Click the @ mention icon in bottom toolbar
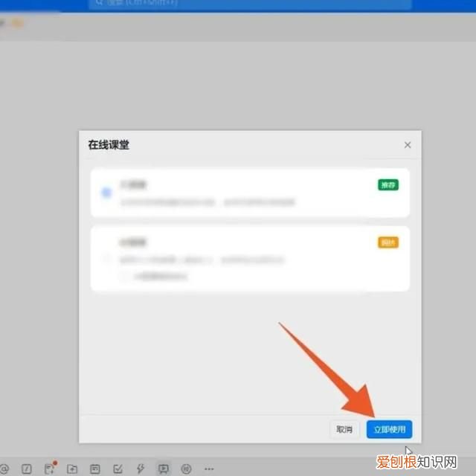Viewport: 476px width, 476px height. pos(4,469)
